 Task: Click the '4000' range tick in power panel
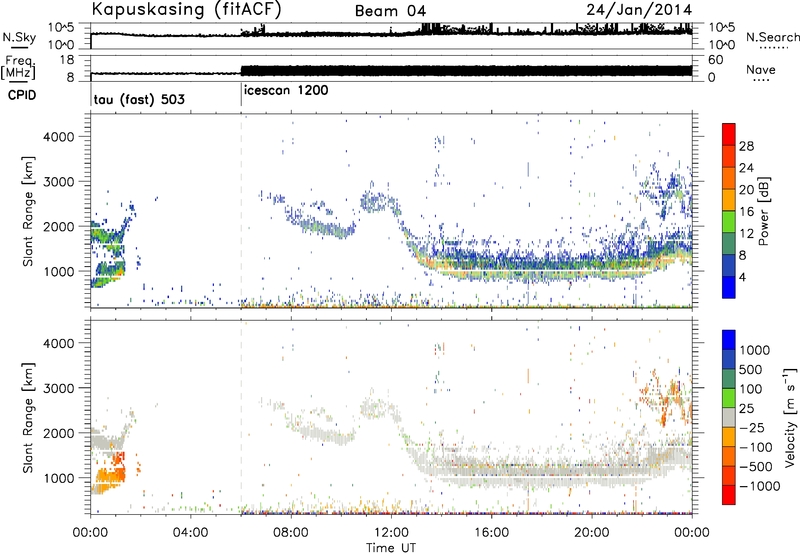58,137
